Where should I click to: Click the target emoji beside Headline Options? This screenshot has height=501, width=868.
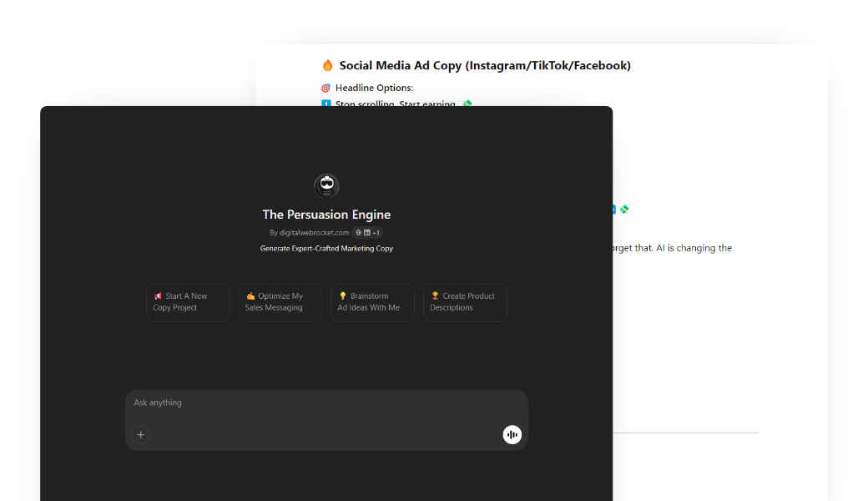326,88
